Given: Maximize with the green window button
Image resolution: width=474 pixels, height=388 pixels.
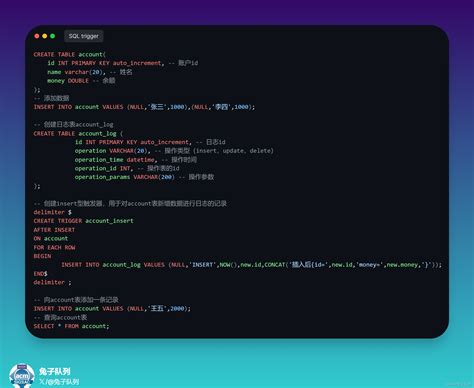Looking at the screenshot, I should [53, 36].
